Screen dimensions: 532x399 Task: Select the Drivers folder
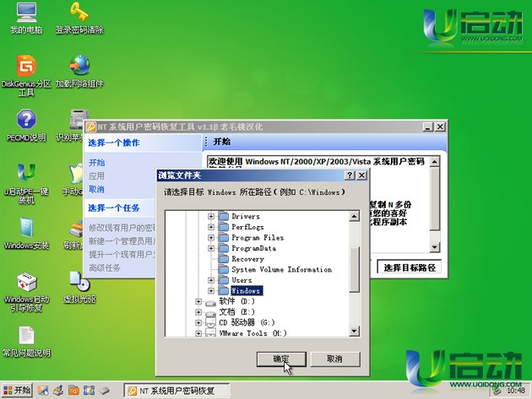246,216
